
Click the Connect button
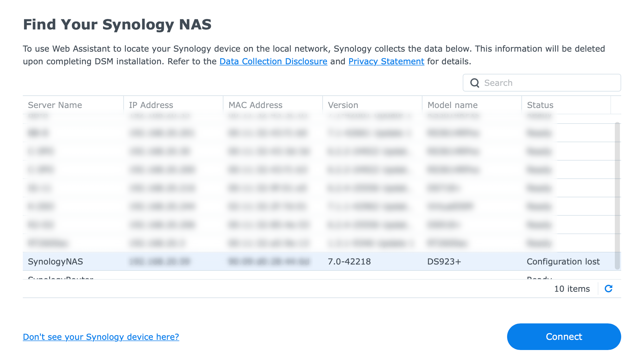(564, 337)
